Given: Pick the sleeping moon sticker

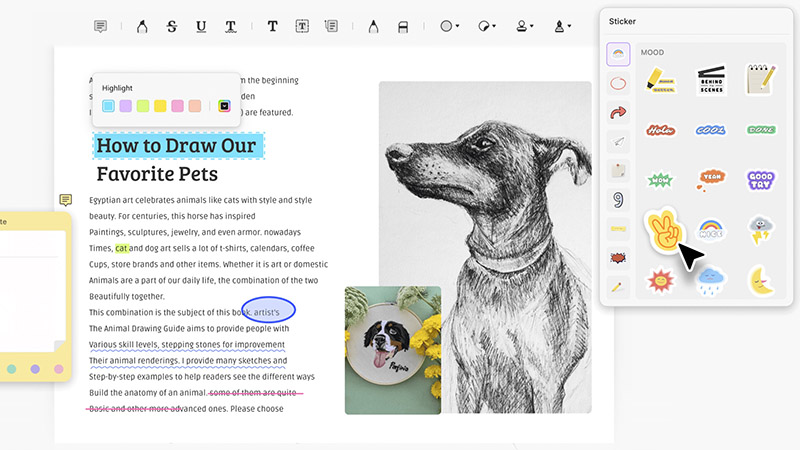Looking at the screenshot, I should 761,281.
